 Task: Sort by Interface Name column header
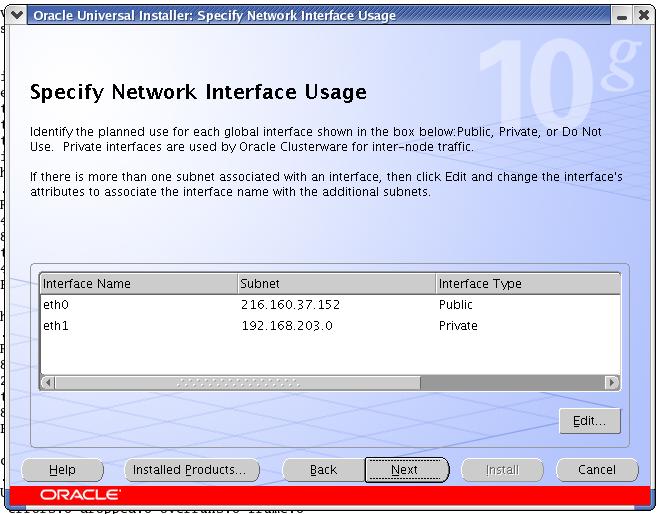pos(139,284)
